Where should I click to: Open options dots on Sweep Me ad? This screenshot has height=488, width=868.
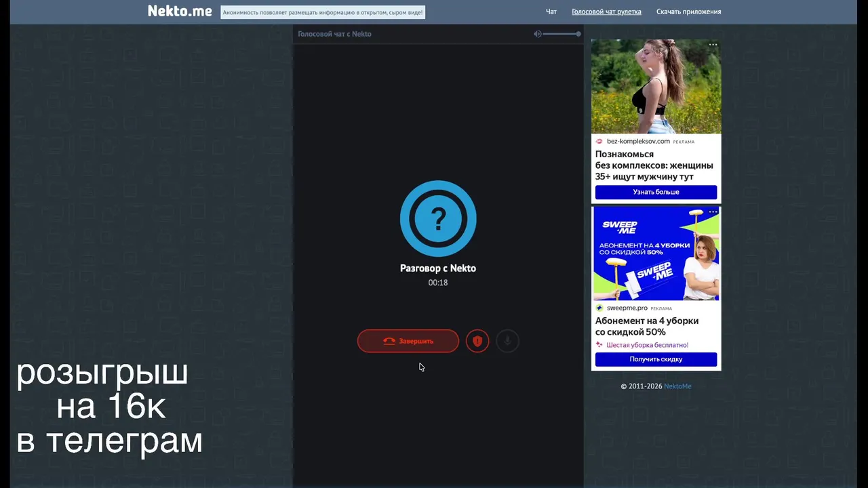(x=713, y=212)
